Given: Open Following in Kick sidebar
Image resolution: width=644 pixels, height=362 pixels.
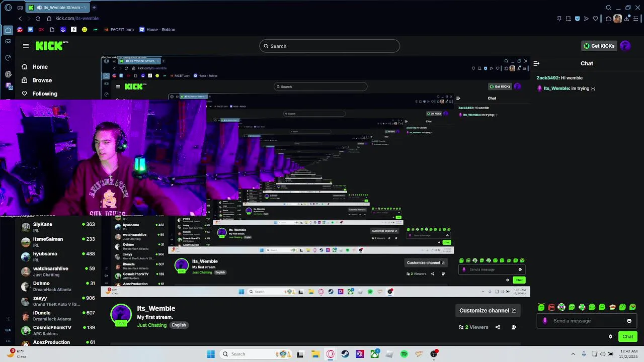Looking at the screenshot, I should point(39,94).
